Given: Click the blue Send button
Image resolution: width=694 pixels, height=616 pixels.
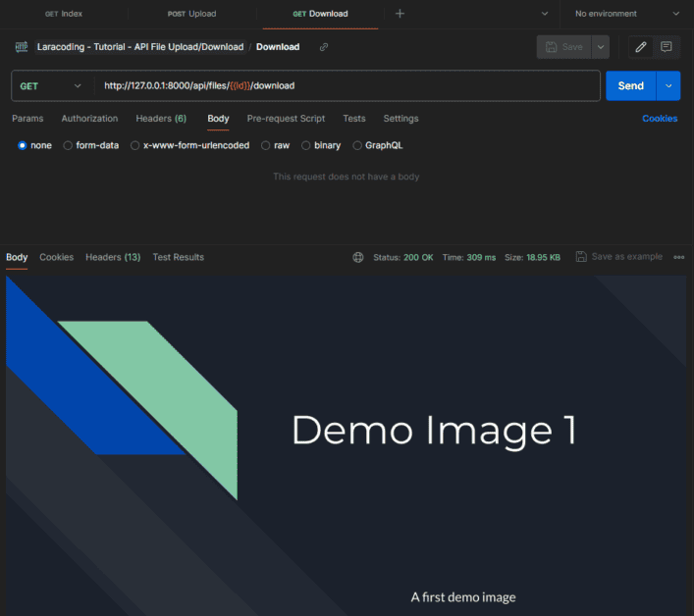Looking at the screenshot, I should tap(631, 85).
